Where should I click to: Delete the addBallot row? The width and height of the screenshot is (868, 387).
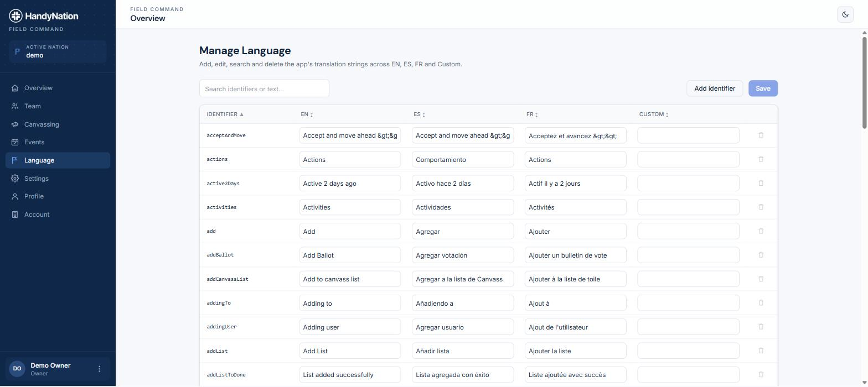coord(761,255)
